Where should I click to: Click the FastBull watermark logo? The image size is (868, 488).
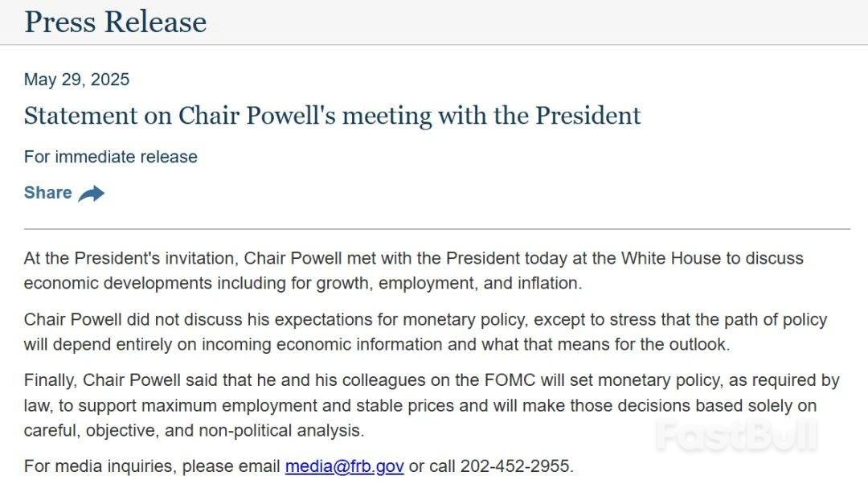pyautogui.click(x=735, y=435)
